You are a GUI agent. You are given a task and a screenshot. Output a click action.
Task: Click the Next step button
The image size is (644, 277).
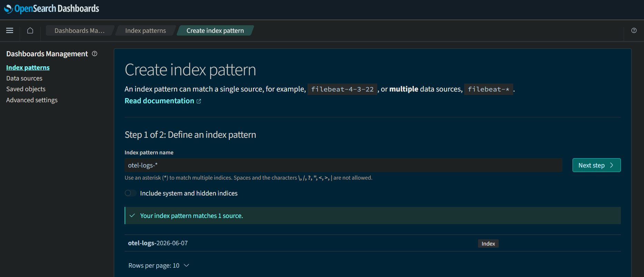point(596,165)
